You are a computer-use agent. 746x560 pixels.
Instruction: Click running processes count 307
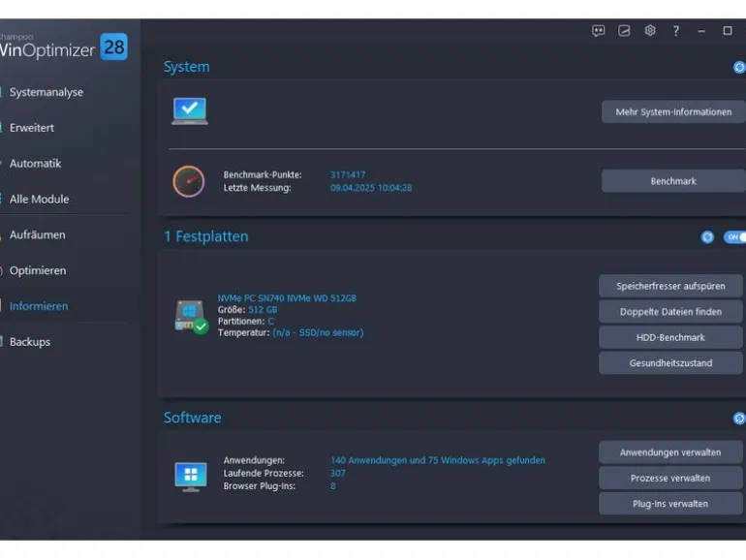338,473
